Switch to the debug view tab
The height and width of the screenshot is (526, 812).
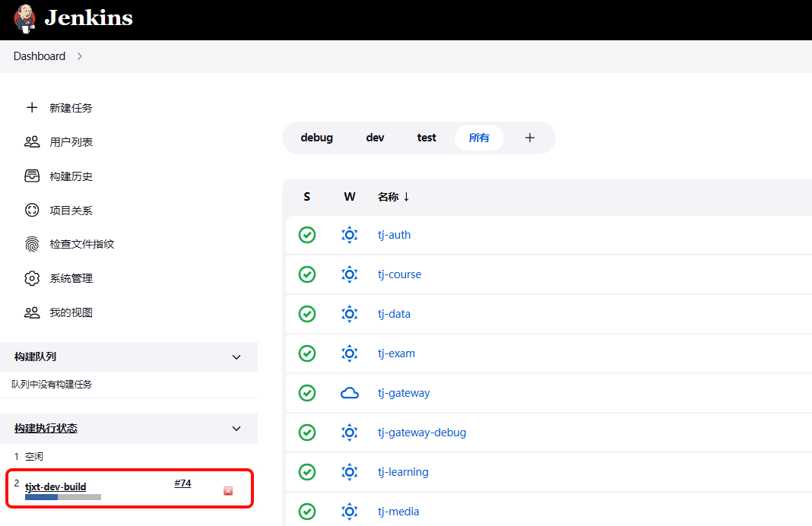(317, 138)
